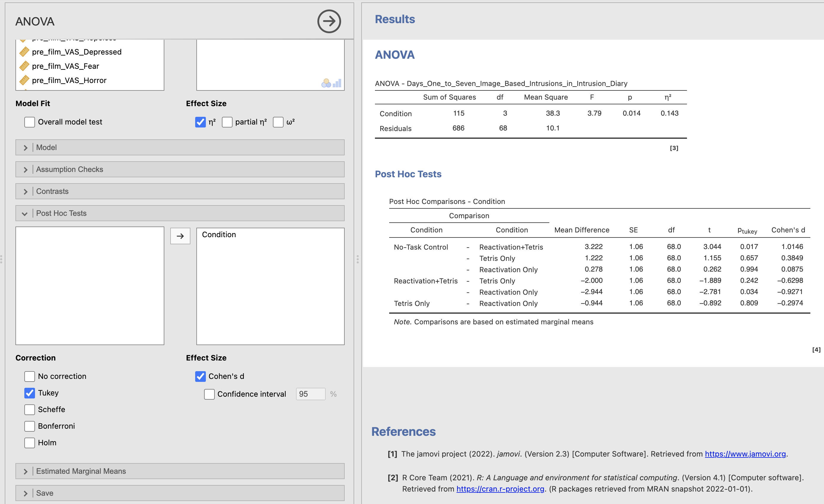Enable the Confidence interval checkbox
This screenshot has width=824, height=504.
pos(209,394)
